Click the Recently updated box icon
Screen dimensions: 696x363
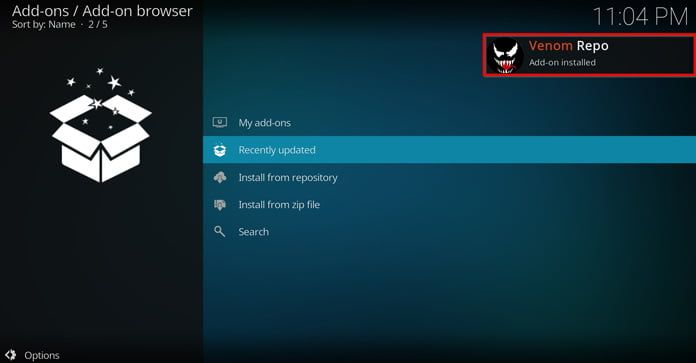[220, 150]
